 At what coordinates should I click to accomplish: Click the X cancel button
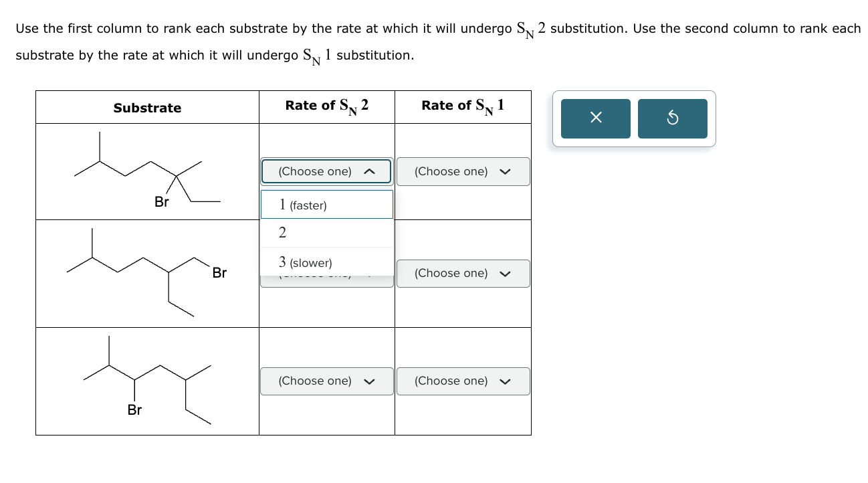(594, 118)
